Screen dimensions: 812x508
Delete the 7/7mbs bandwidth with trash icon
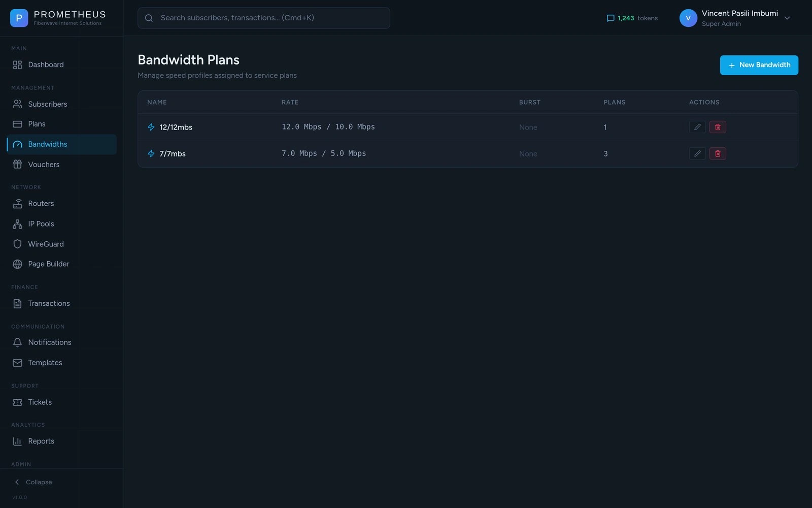(x=718, y=153)
